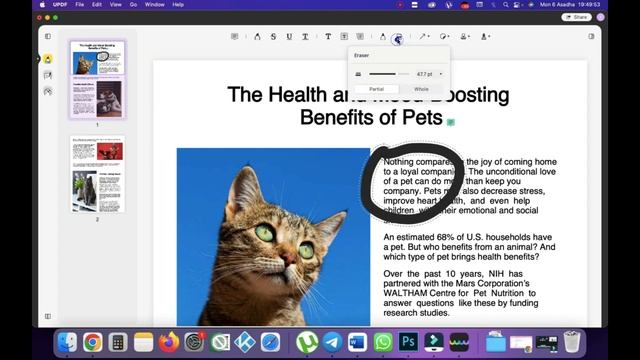Open WhatsApp from the dock

tap(383, 342)
